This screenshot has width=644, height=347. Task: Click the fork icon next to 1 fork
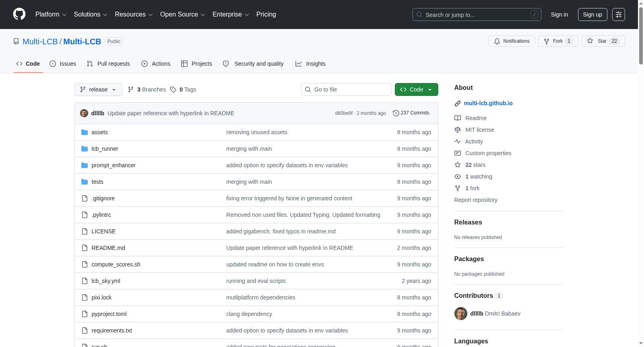pyautogui.click(x=458, y=188)
